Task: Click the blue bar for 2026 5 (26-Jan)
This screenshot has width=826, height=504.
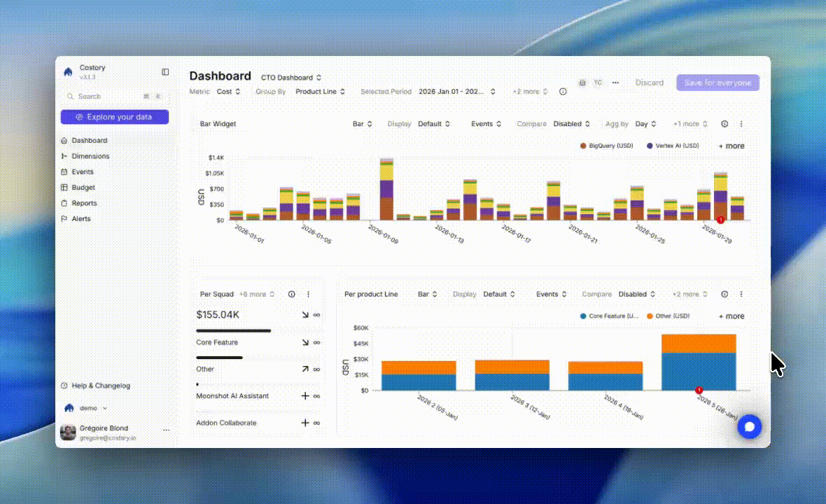Action: point(699,372)
